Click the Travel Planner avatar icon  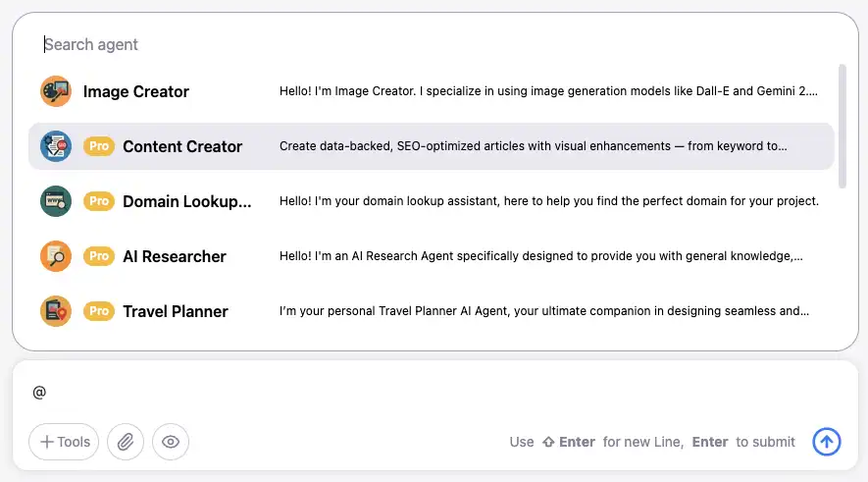tap(55, 311)
